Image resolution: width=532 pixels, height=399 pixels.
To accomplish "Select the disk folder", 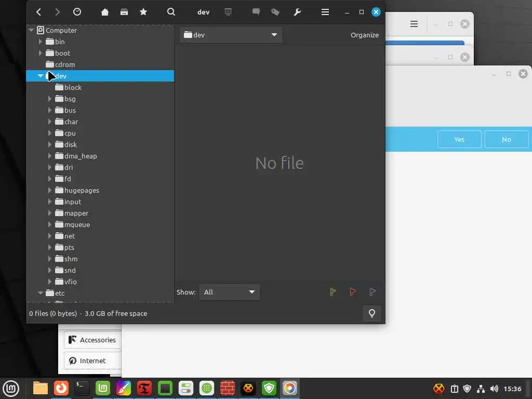I will (66, 144).
